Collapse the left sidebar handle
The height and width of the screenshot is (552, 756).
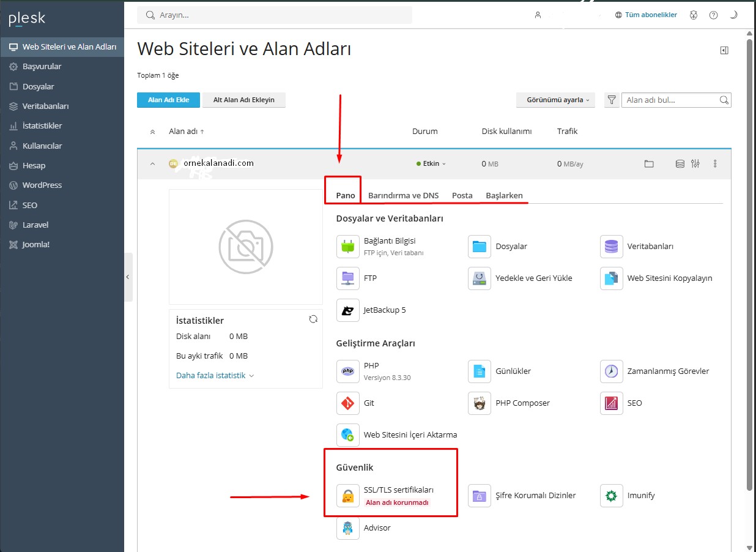[x=128, y=277]
